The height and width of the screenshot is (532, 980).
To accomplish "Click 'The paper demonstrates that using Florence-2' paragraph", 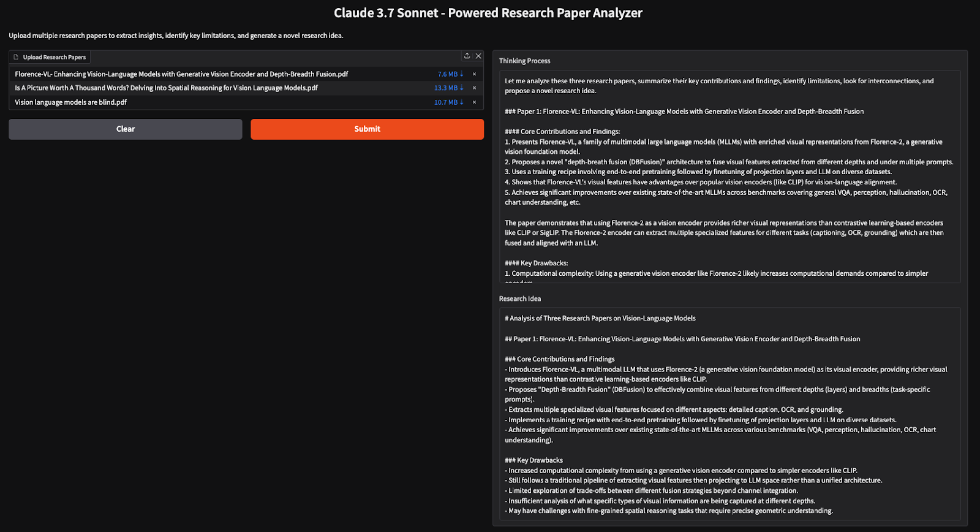I will 724,233.
